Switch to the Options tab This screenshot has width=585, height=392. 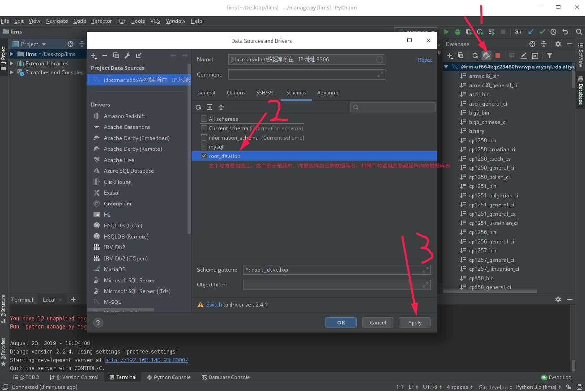[236, 93]
